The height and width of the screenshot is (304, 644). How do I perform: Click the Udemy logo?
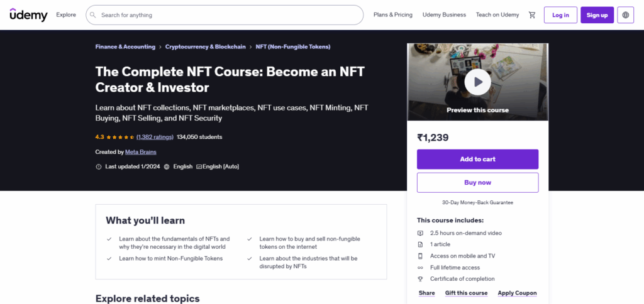[x=29, y=14]
